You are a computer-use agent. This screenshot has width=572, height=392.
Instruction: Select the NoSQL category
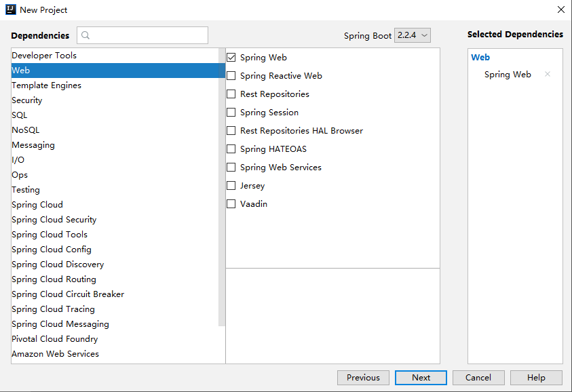[115, 130]
